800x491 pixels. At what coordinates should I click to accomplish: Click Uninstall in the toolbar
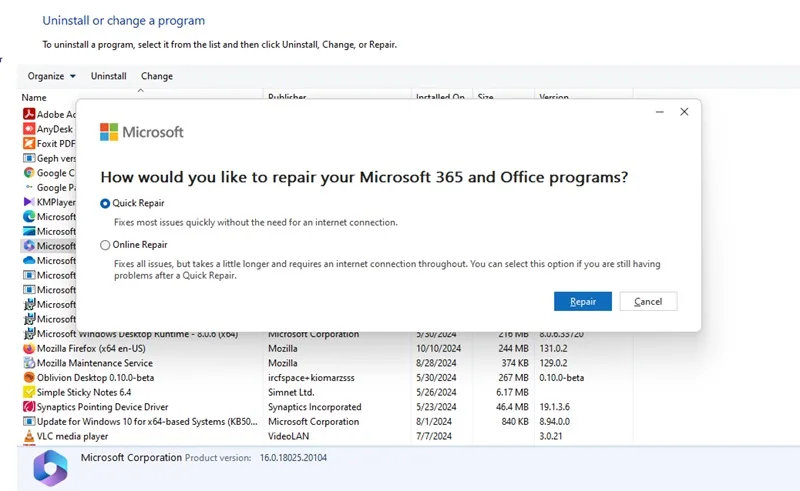pos(109,76)
